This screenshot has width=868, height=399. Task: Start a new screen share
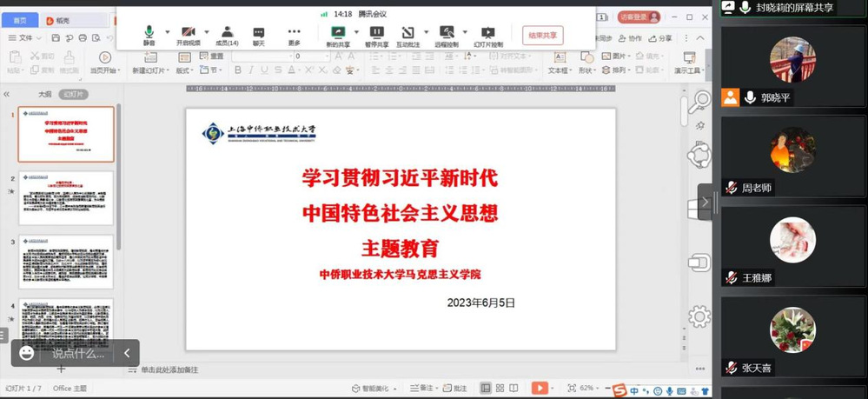(338, 35)
